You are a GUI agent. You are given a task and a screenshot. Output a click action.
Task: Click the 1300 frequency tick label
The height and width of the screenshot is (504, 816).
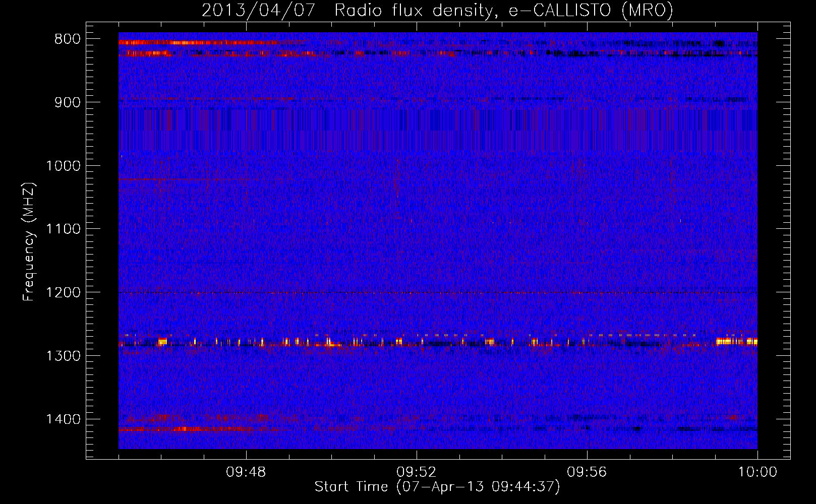pos(63,356)
